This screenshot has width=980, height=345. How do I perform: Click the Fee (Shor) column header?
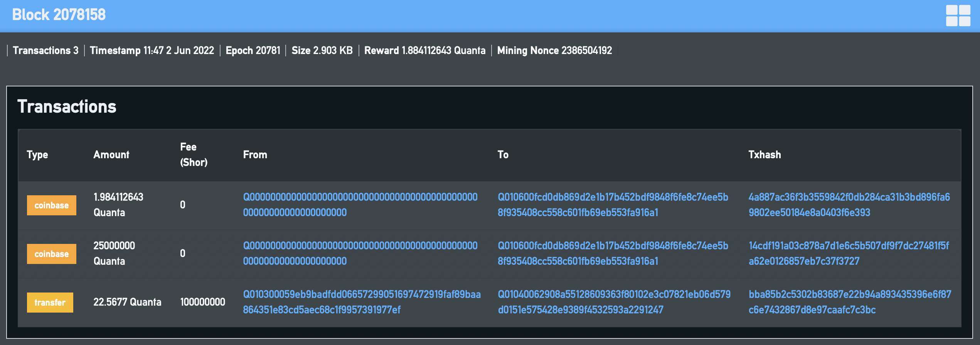194,155
